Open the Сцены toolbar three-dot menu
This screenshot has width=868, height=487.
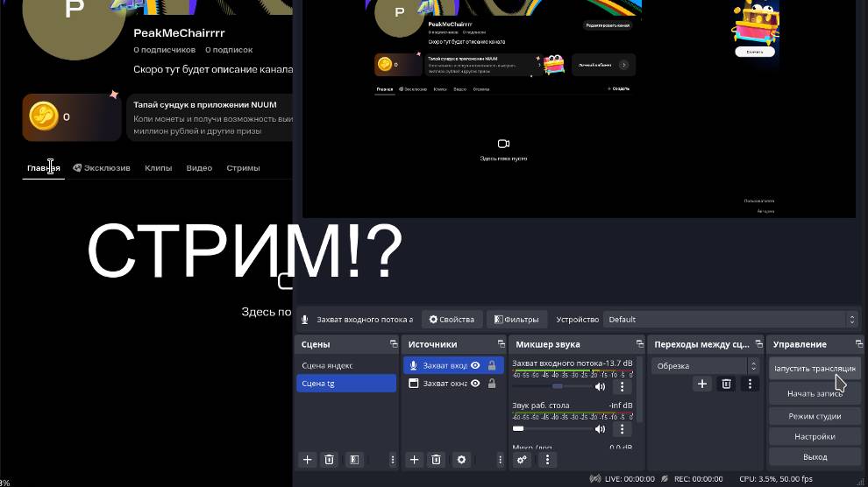click(393, 459)
